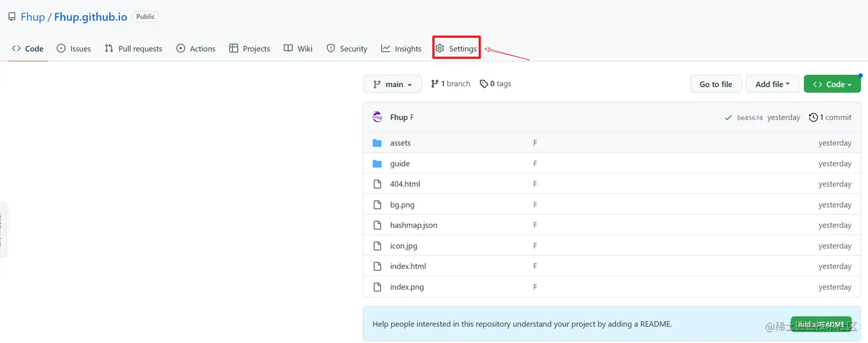The height and width of the screenshot is (343, 868).
Task: Open commit hash be45674
Action: tap(750, 118)
